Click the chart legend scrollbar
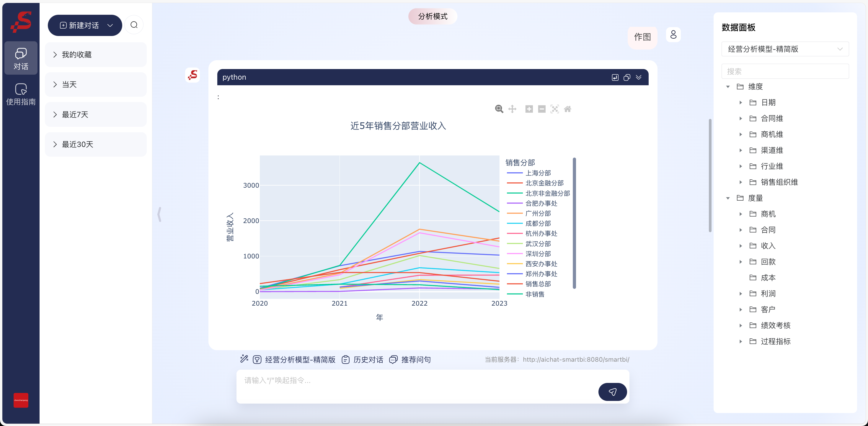Screen dimensions: 868x426 tap(574, 223)
